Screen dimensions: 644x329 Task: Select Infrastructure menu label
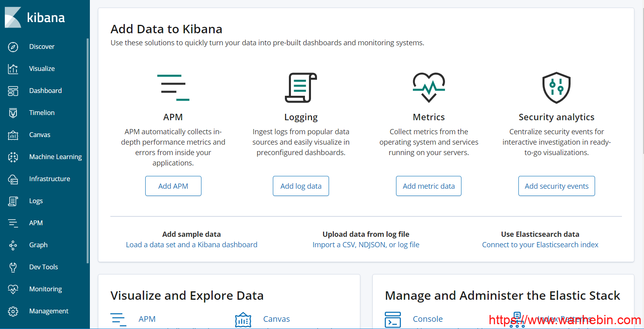click(49, 179)
